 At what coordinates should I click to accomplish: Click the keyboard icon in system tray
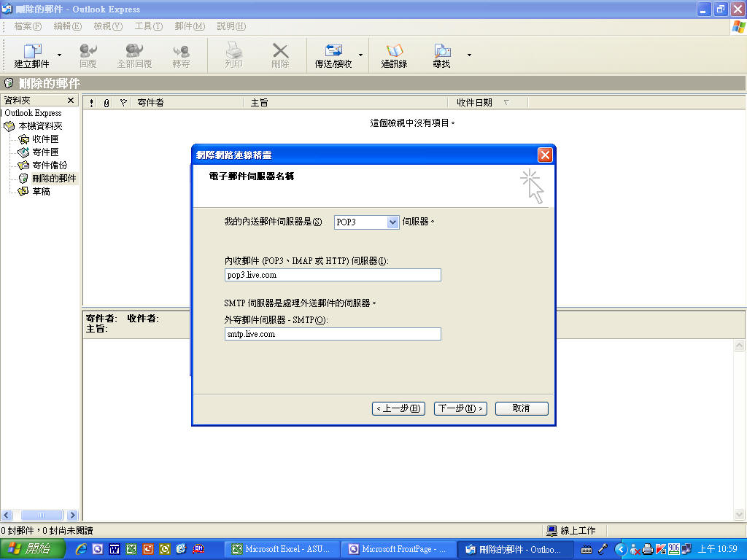[x=587, y=550]
